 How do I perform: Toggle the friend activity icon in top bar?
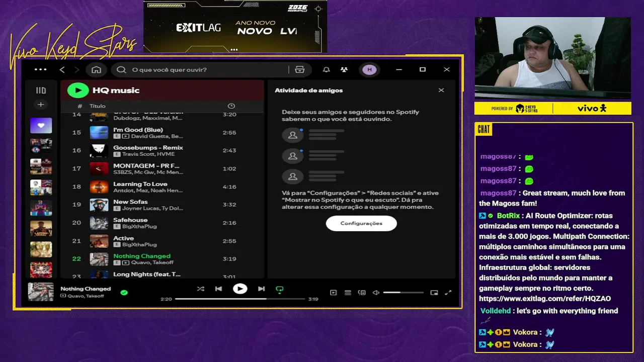click(x=344, y=69)
